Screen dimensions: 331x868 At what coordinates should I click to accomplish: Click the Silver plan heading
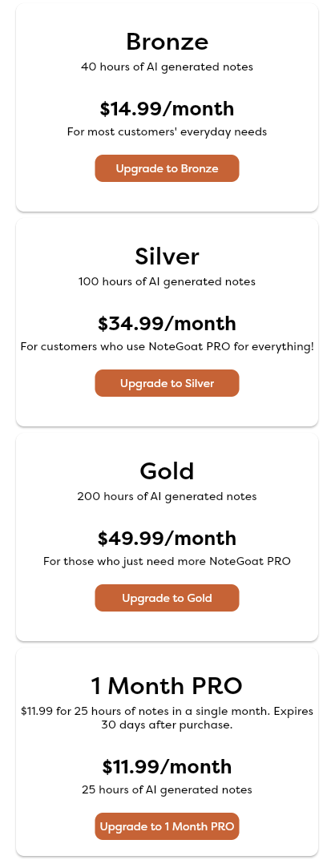coord(168,256)
